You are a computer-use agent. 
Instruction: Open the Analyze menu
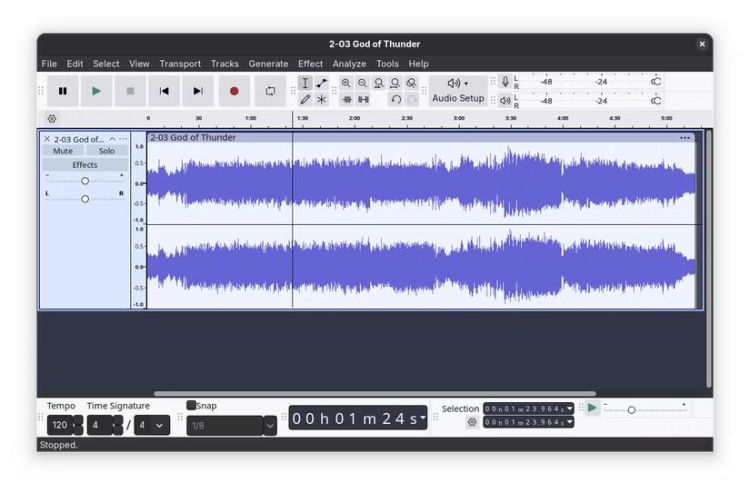click(349, 64)
